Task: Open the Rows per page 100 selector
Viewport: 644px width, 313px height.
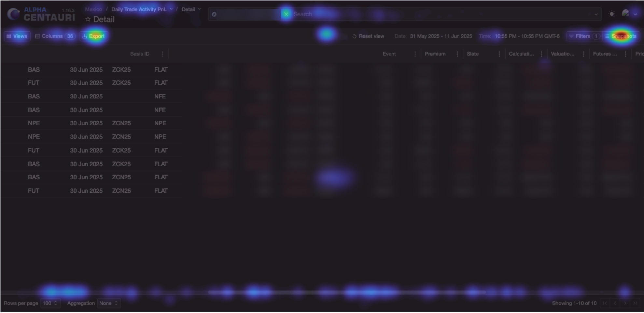Action: [50, 303]
